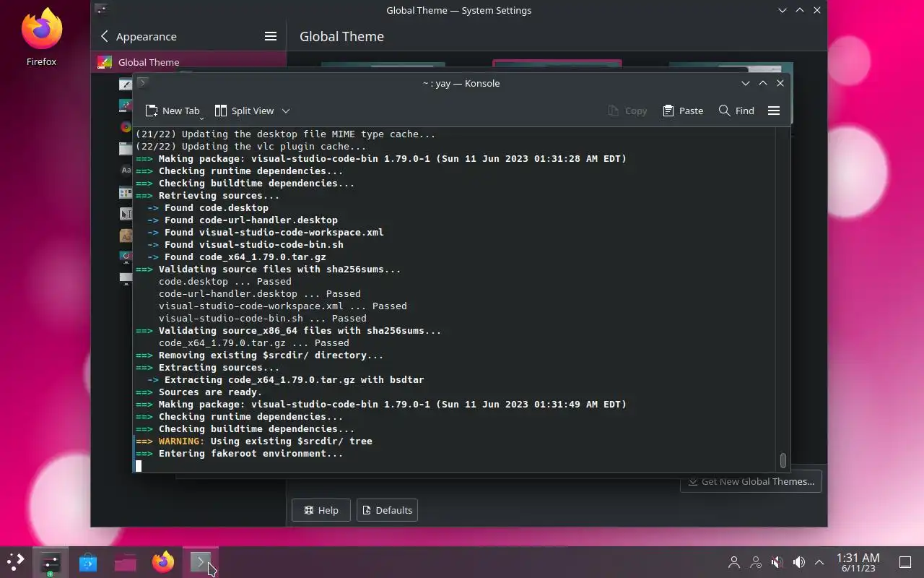Click Show Desktop button in taskbar
The width and height of the screenshot is (924, 578).
(x=905, y=562)
